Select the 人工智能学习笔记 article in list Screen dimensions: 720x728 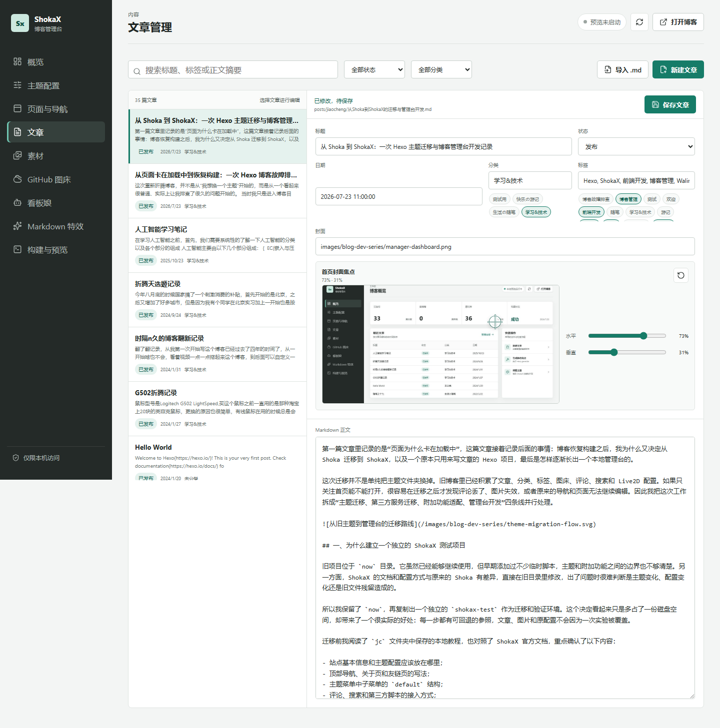tap(217, 245)
